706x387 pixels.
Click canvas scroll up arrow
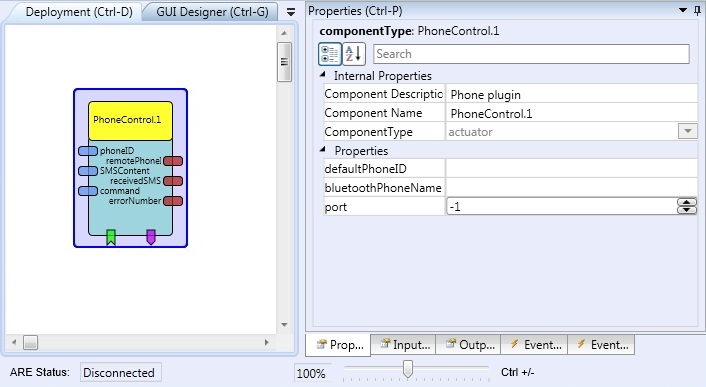(x=284, y=33)
